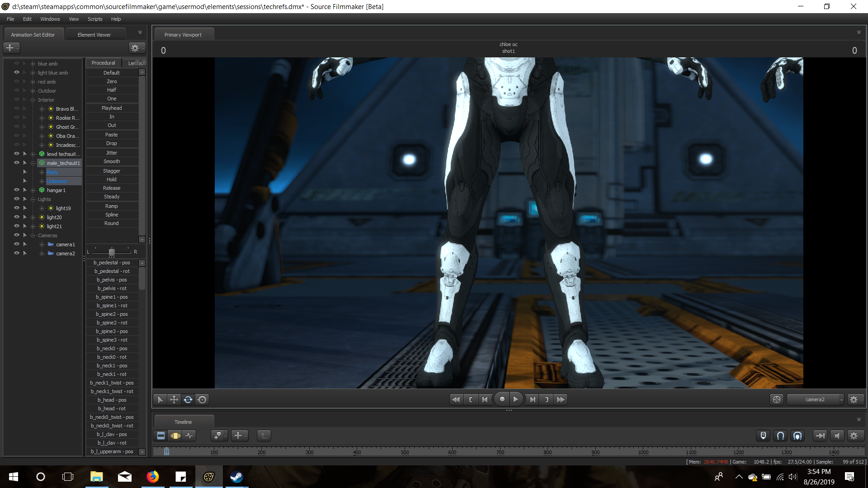
Task: Click the timeline plus add button
Action: [240, 436]
